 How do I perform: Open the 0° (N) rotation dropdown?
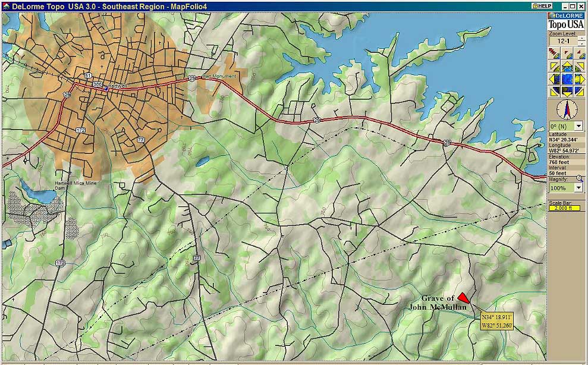[578, 126]
